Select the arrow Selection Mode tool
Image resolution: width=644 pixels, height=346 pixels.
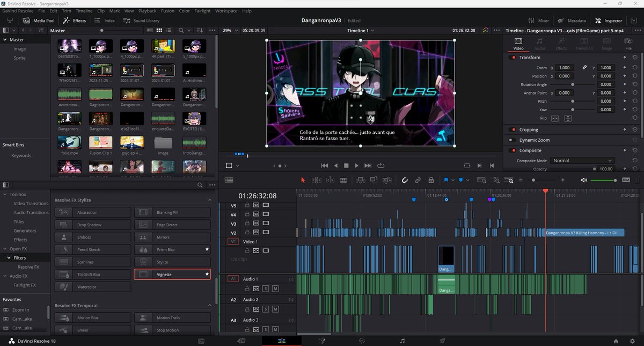[303, 180]
